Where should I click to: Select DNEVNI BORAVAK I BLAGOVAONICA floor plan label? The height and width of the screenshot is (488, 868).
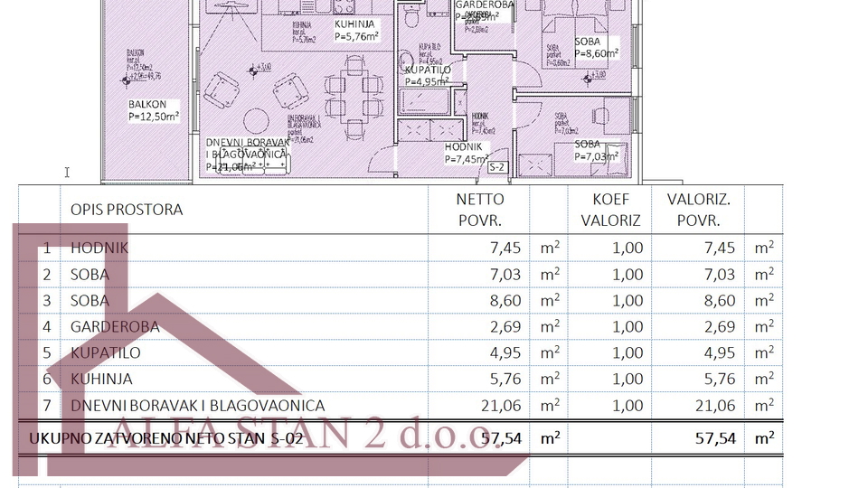(247, 155)
